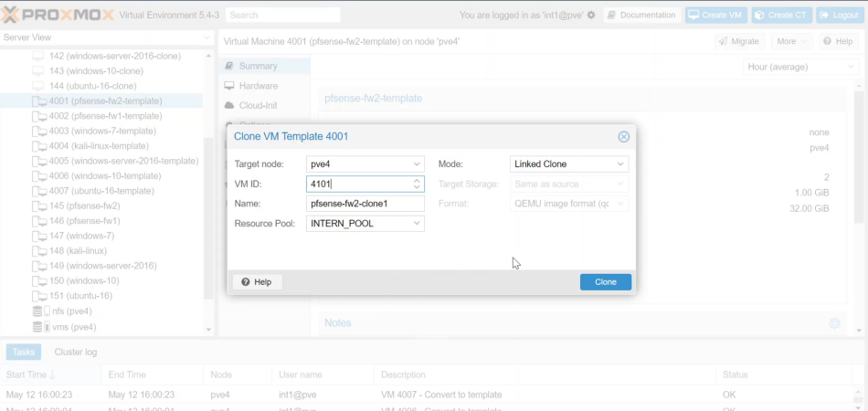Viewport: 868px width, 411px height.
Task: Click the Status column header
Action: pos(786,374)
